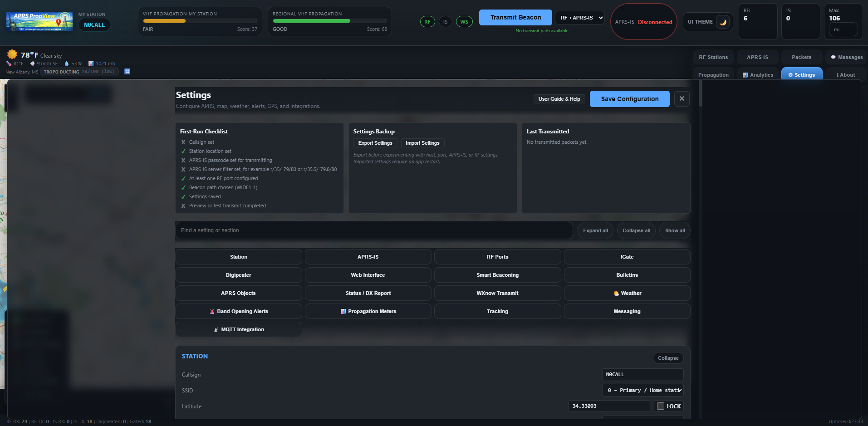Click the humidity droplet icon

tap(67, 64)
